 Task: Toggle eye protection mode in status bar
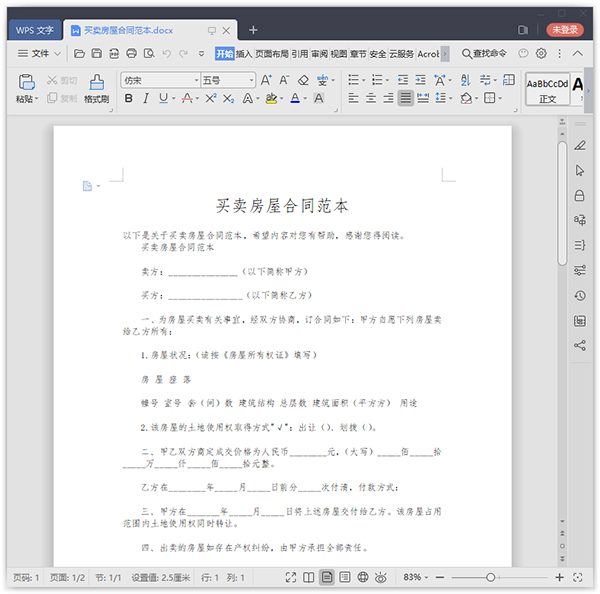pyautogui.click(x=380, y=577)
